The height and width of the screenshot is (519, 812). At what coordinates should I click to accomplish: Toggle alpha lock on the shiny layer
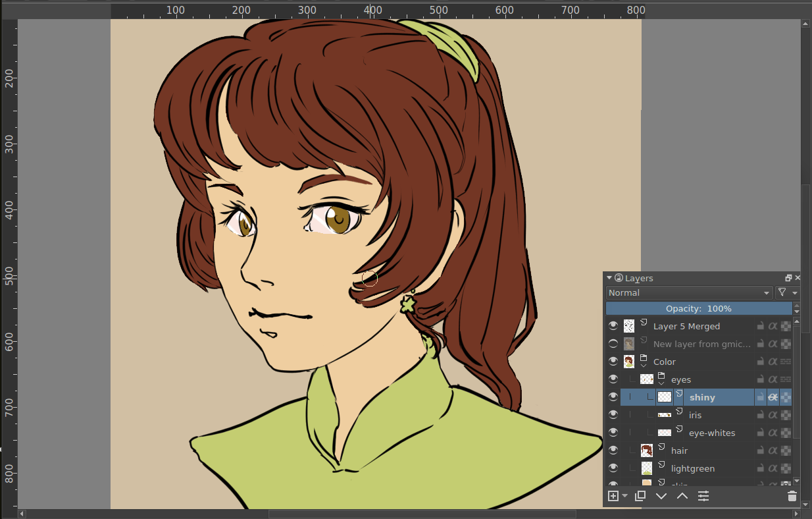(x=773, y=397)
